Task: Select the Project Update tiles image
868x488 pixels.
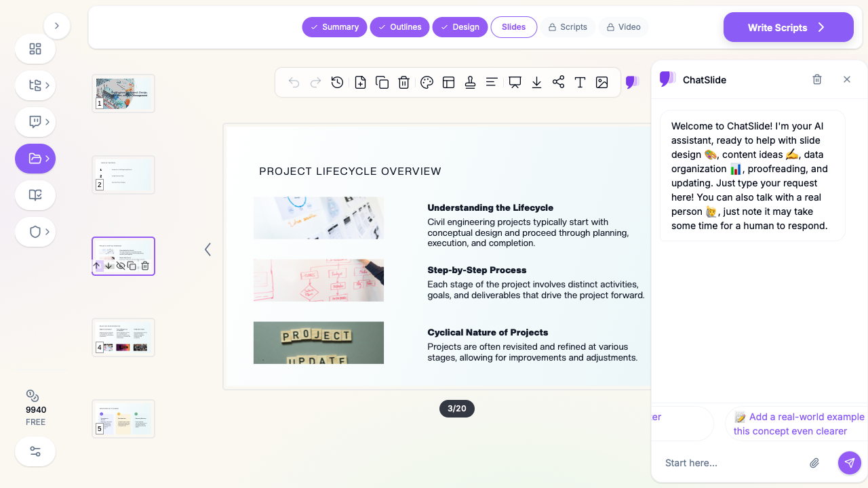Action: [x=319, y=342]
